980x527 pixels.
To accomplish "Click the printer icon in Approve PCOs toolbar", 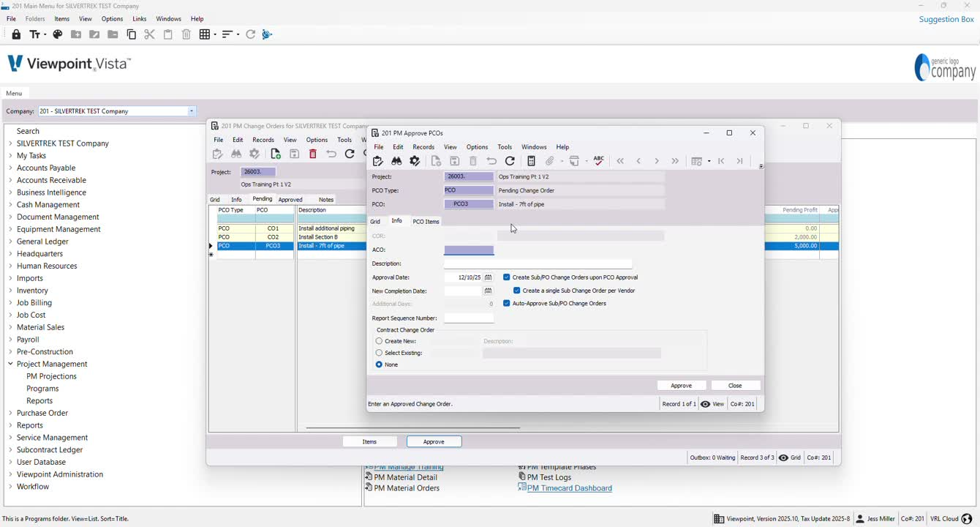I will point(574,161).
